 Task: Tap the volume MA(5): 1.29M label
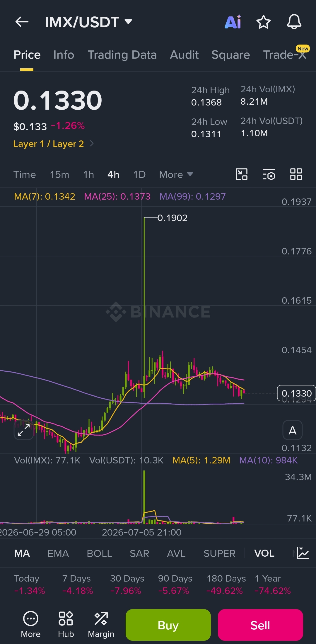click(x=201, y=460)
